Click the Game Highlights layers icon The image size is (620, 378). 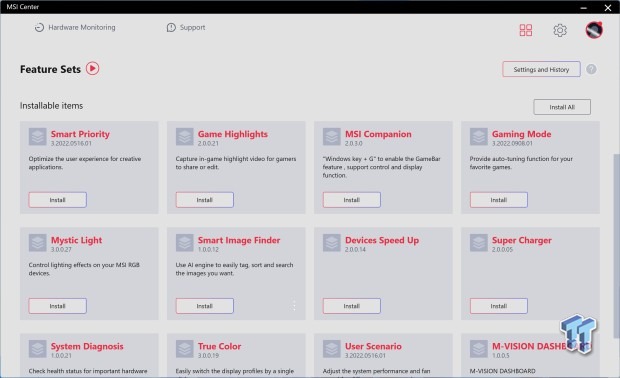(185, 137)
